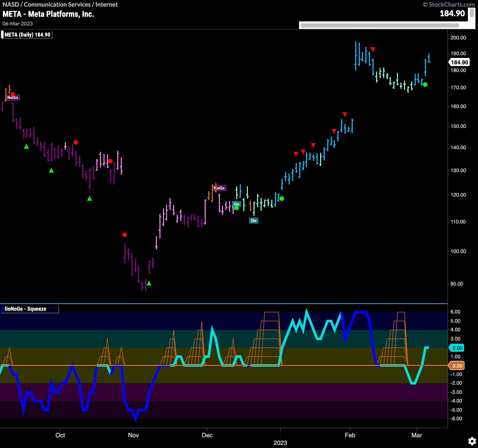
Task: Click the green circle near 120 in late December
Action: click(x=282, y=199)
